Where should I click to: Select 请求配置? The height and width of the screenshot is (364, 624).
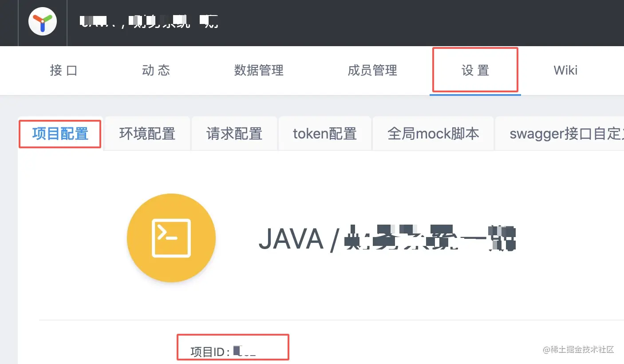pyautogui.click(x=234, y=134)
